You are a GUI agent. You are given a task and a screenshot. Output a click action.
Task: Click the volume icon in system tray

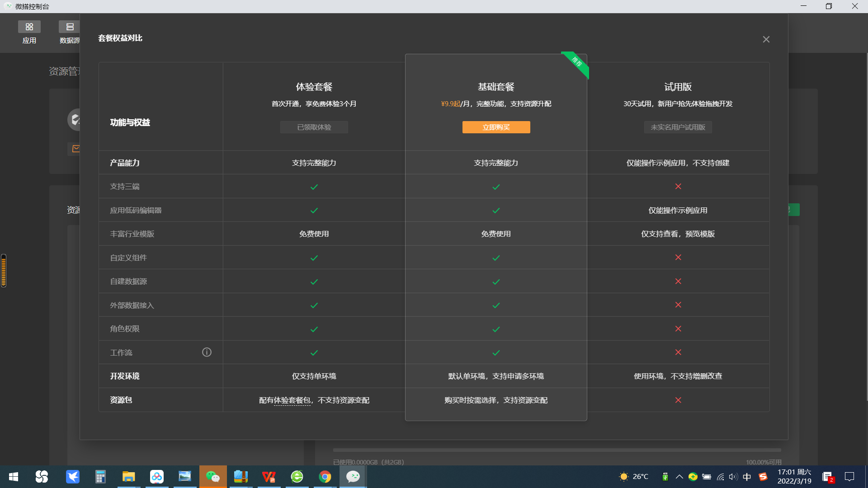point(733,477)
